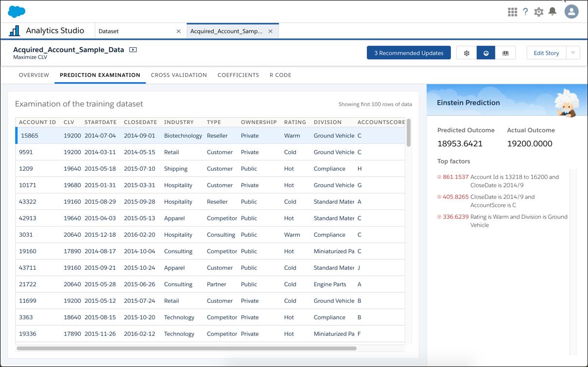Open the App Launcher grid icon

[512, 12]
